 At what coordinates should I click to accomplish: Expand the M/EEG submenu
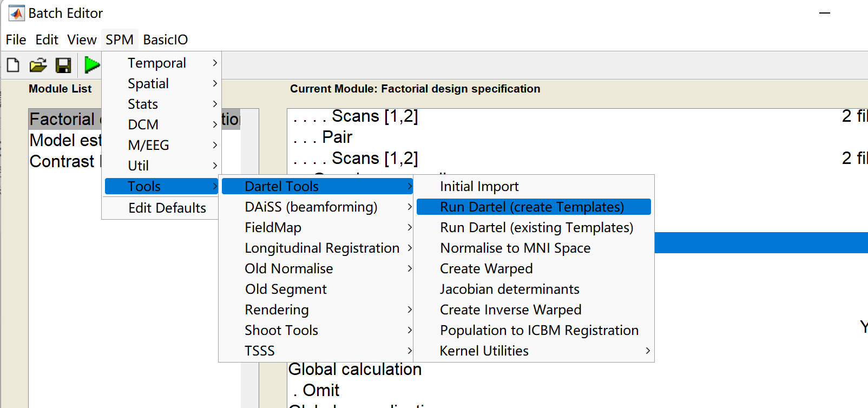[161, 145]
